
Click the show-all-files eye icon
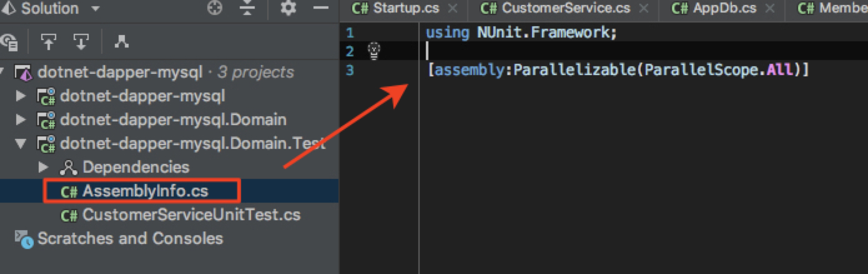tap(9, 42)
